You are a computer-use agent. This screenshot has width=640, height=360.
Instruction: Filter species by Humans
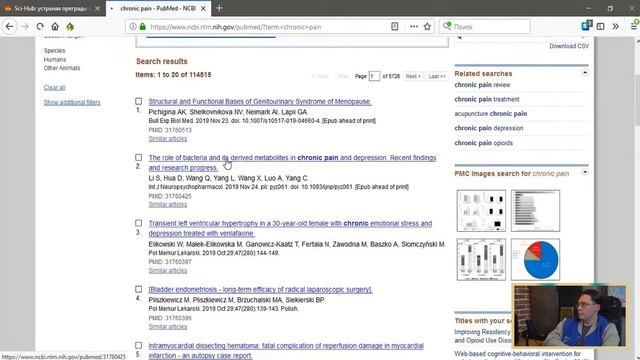55,60
